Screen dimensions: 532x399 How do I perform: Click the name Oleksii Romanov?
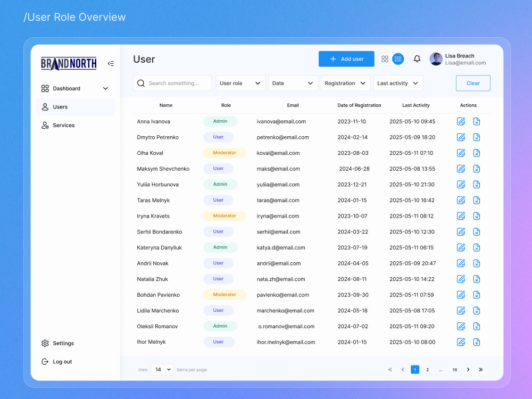(157, 327)
